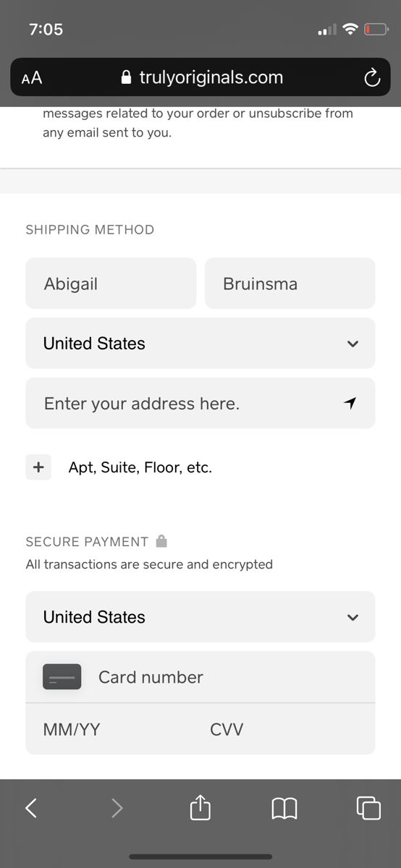Image resolution: width=401 pixels, height=868 pixels.
Task: Show all open Safari tabs
Action: (x=368, y=808)
